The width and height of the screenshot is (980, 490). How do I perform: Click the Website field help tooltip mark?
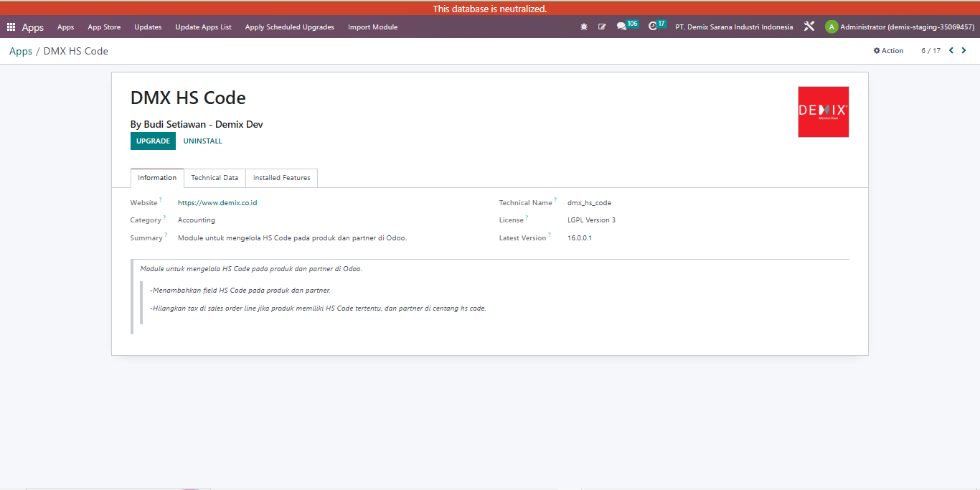[161, 200]
